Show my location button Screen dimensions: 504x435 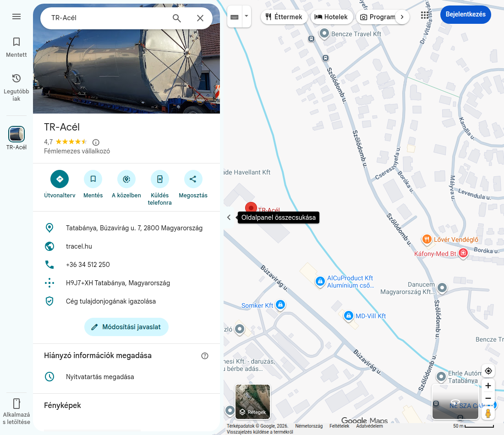(x=488, y=371)
